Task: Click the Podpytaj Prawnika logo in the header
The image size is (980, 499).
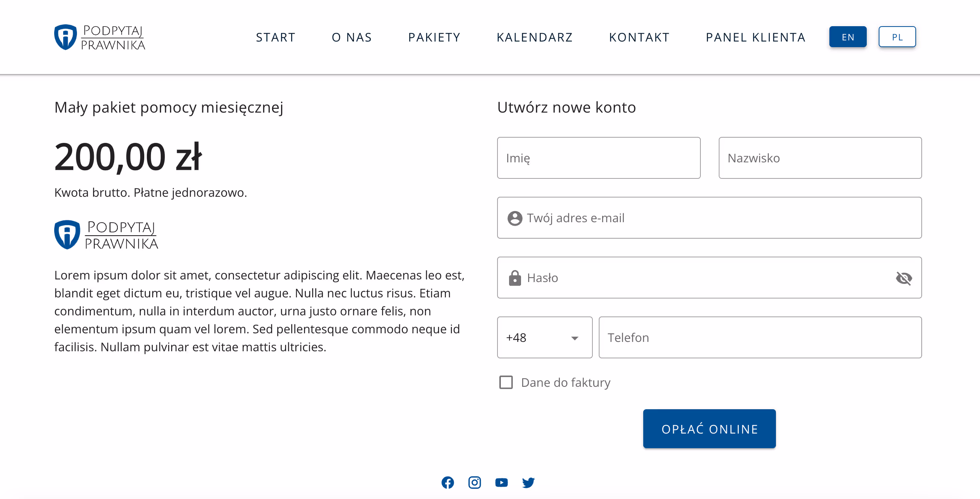Action: 100,37
